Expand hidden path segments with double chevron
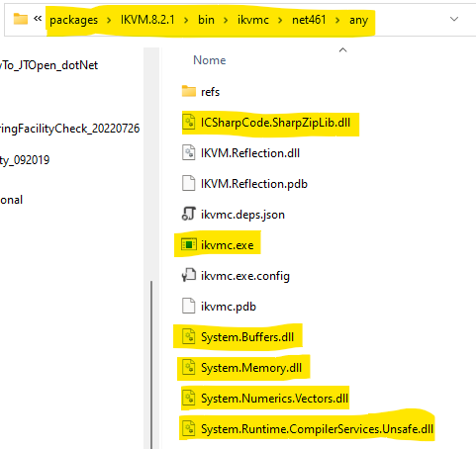476x449 pixels. click(38, 19)
